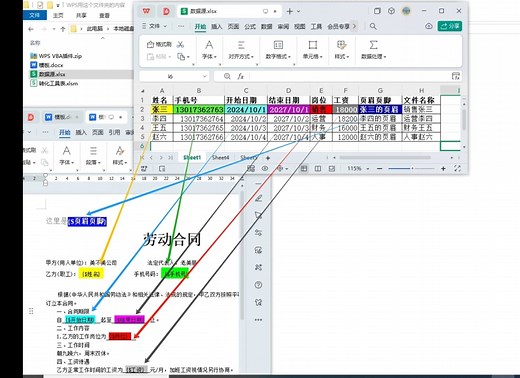
Task: Click the green 分享 share button
Action: [450, 26]
